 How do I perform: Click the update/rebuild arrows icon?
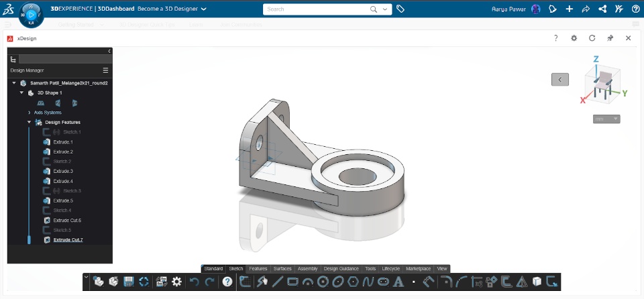click(144, 282)
